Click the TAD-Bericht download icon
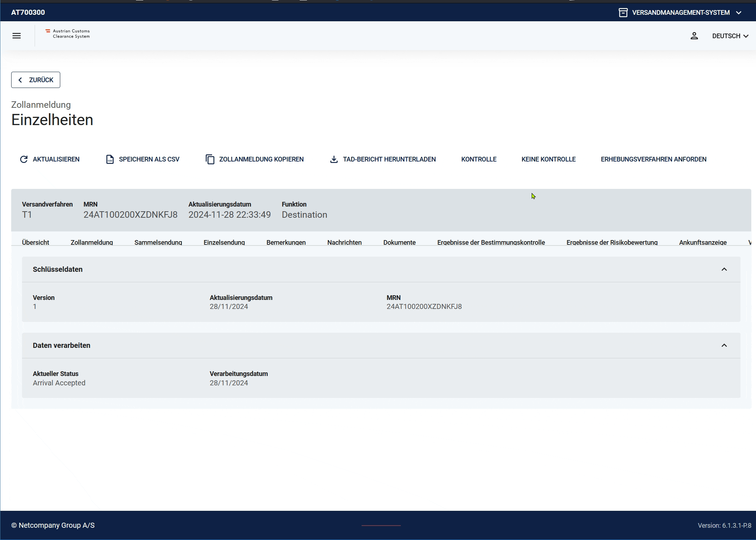The width and height of the screenshot is (756, 540). point(334,159)
